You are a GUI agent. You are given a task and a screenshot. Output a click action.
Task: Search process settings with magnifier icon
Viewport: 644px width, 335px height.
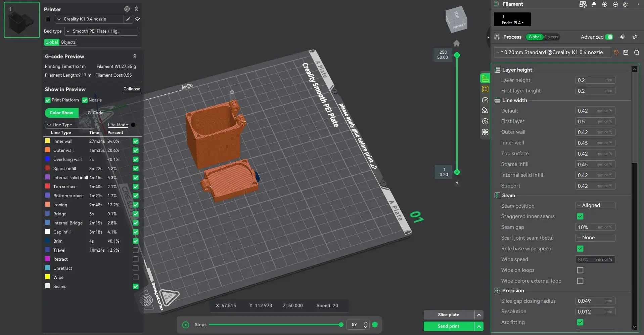(636, 52)
